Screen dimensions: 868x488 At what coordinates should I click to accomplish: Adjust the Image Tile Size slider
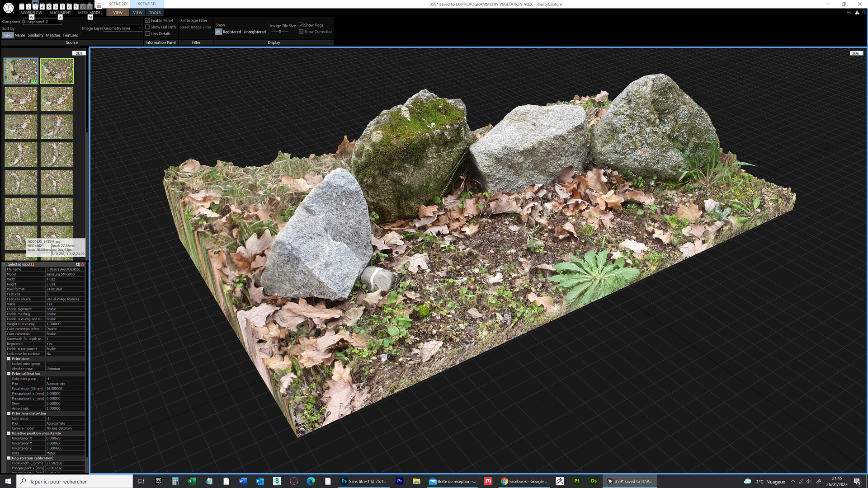[x=280, y=32]
